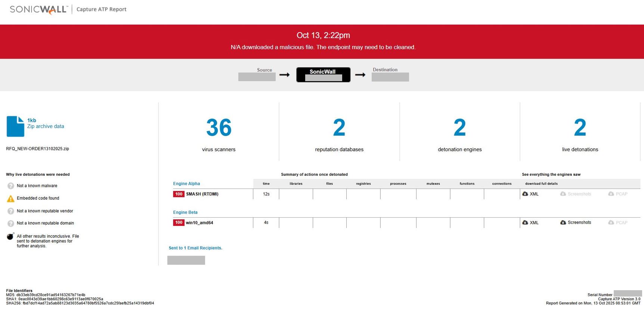Viewport: 644px width, 310px height.
Task: Click the malicious file warning message
Action: (323, 47)
